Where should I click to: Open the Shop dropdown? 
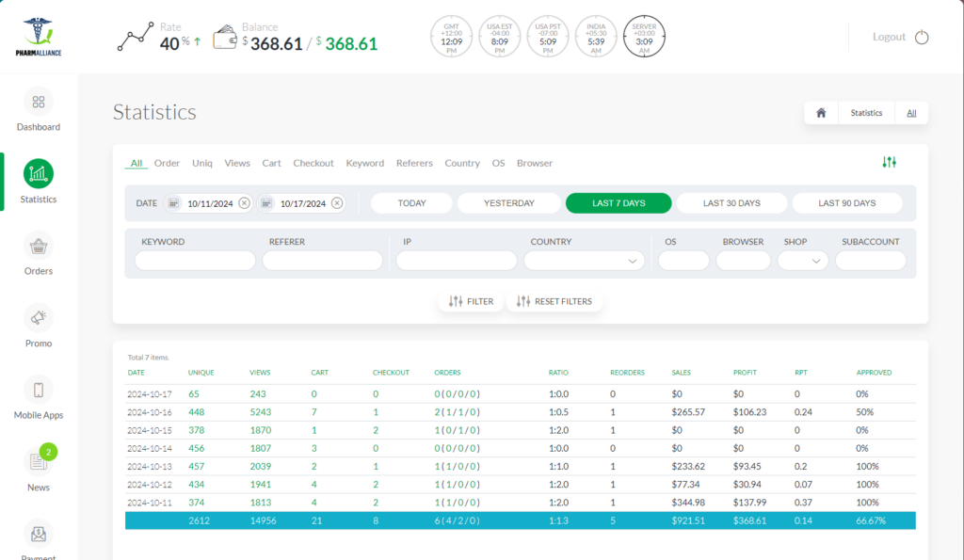pos(803,261)
